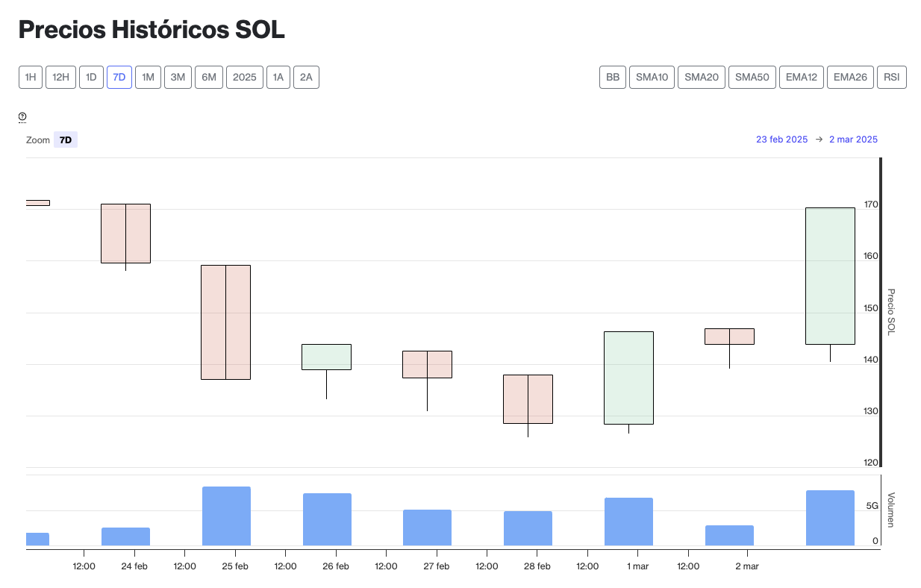Click the dark vertical price axis scrollbar
This screenshot has width=921, height=588.
point(881,312)
